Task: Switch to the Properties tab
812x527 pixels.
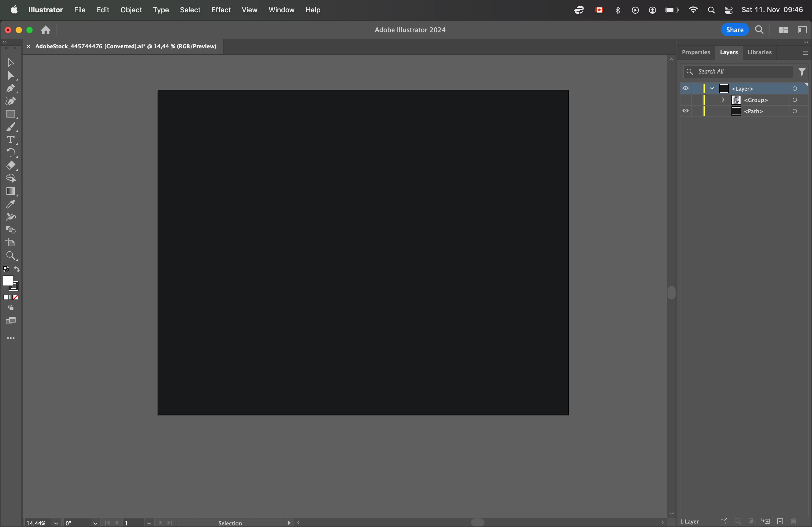Action: click(x=696, y=52)
